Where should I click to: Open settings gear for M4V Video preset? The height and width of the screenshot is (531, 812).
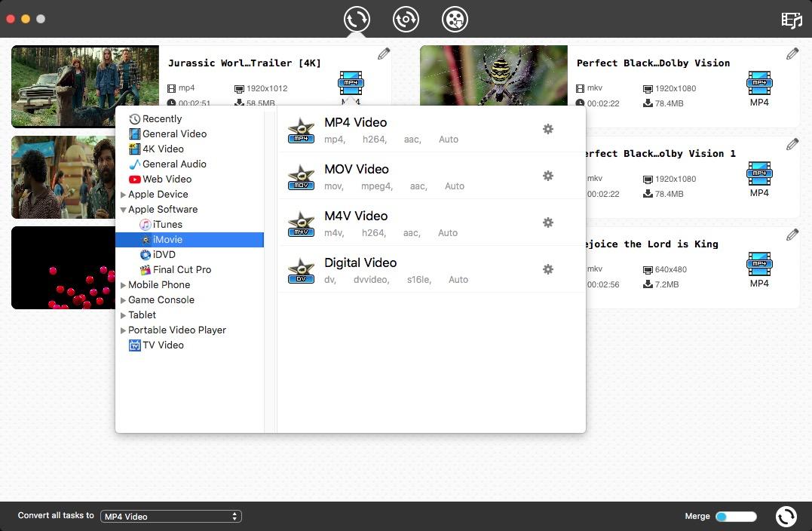(548, 223)
